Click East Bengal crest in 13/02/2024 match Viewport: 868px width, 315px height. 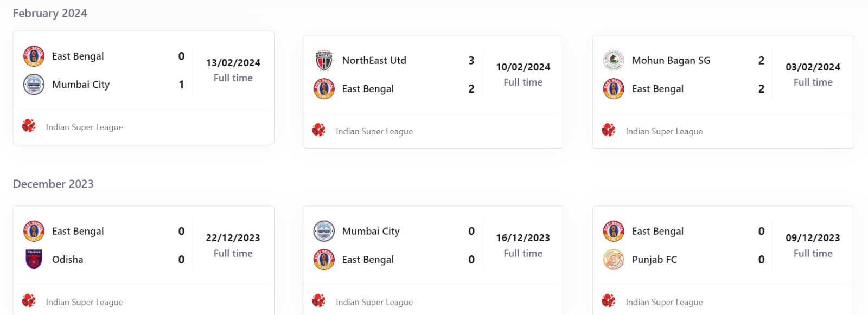[34, 56]
